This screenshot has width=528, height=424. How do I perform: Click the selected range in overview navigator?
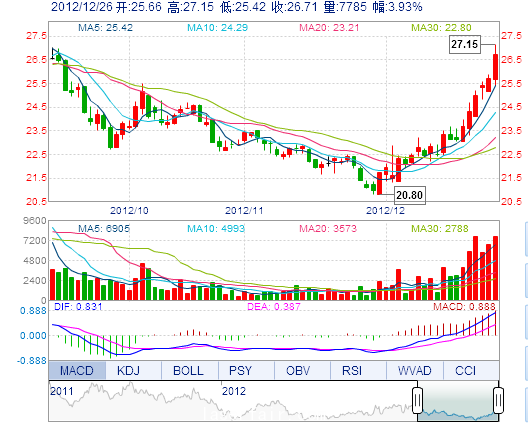pos(458,401)
